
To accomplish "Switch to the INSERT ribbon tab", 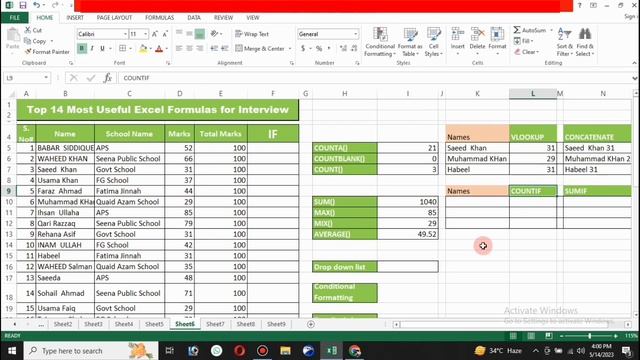I will (75, 18).
